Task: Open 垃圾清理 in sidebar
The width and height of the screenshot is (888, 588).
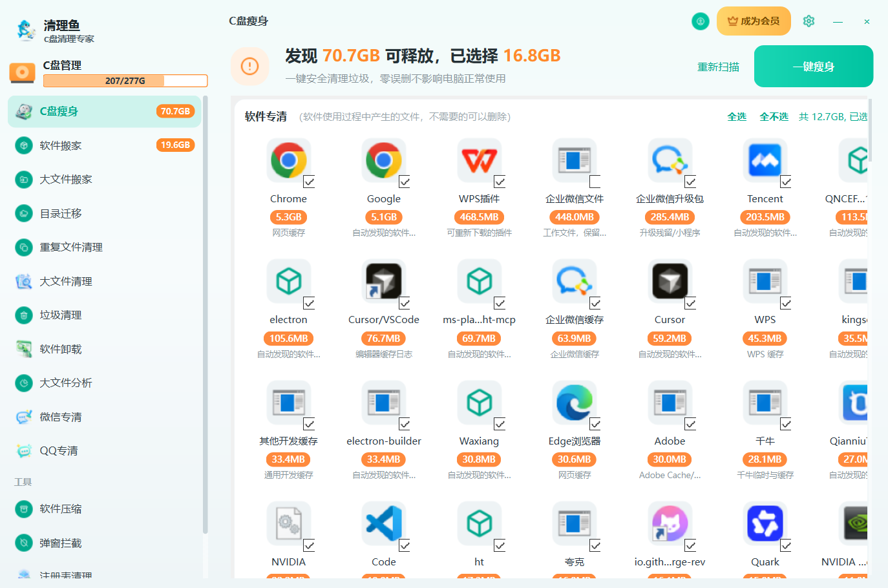Action: pos(105,315)
